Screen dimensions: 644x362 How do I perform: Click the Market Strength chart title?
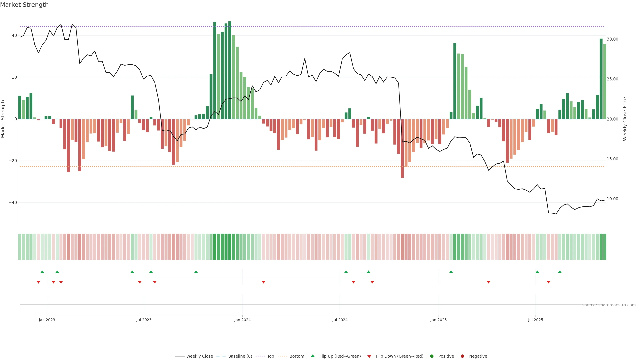pos(24,5)
